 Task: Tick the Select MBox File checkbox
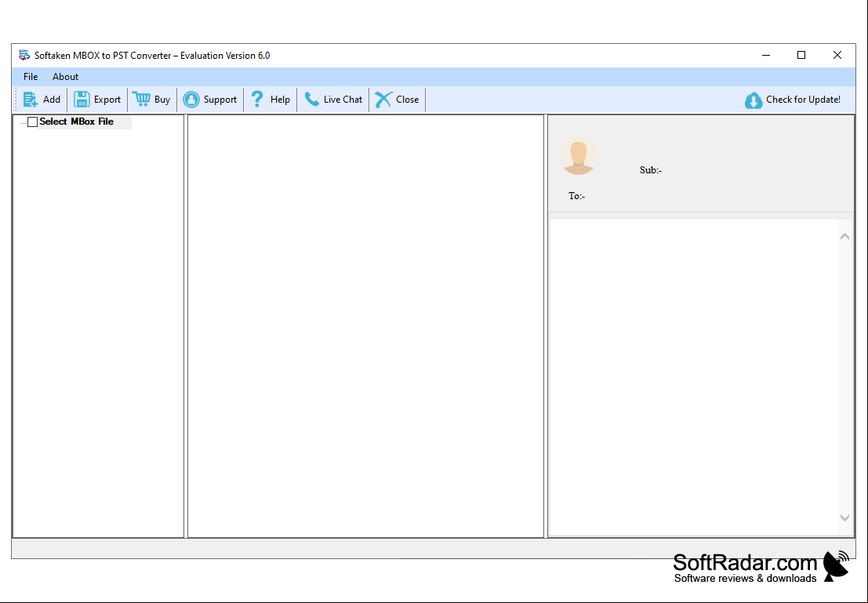click(33, 122)
